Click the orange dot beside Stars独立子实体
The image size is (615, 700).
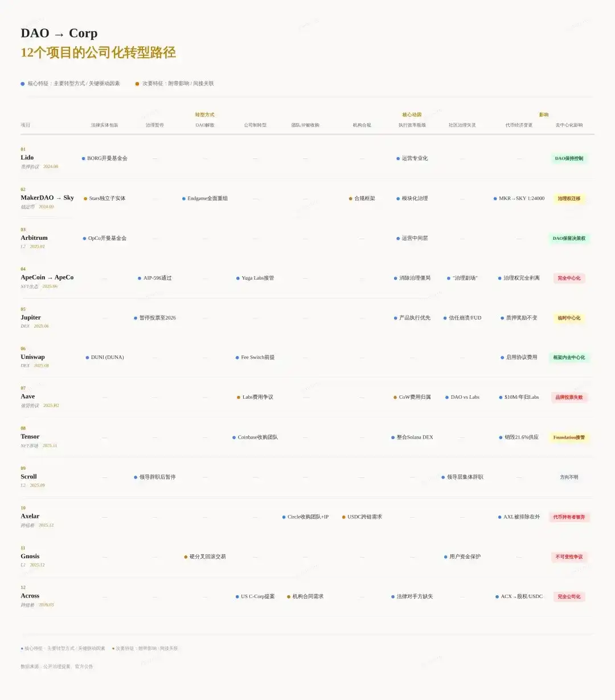point(85,199)
